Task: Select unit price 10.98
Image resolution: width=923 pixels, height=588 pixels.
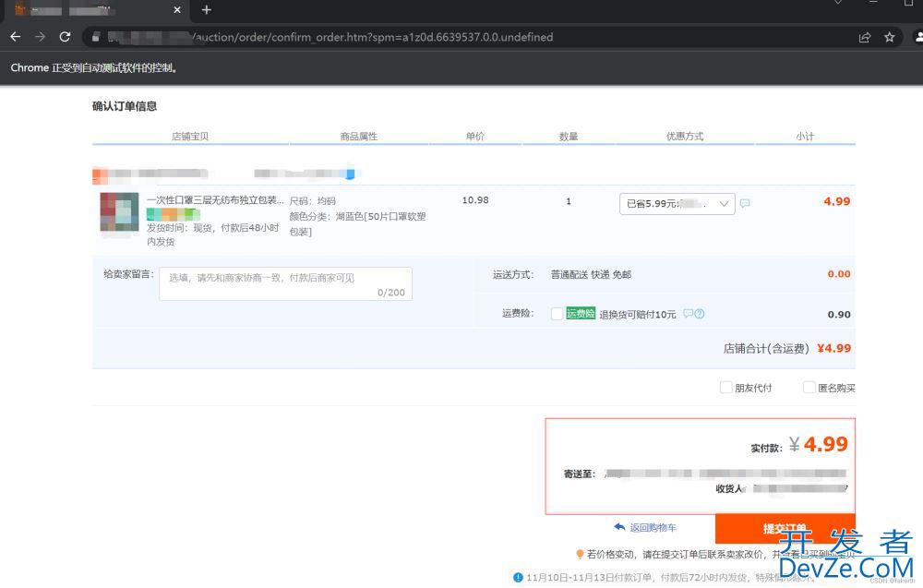Action: pos(475,200)
